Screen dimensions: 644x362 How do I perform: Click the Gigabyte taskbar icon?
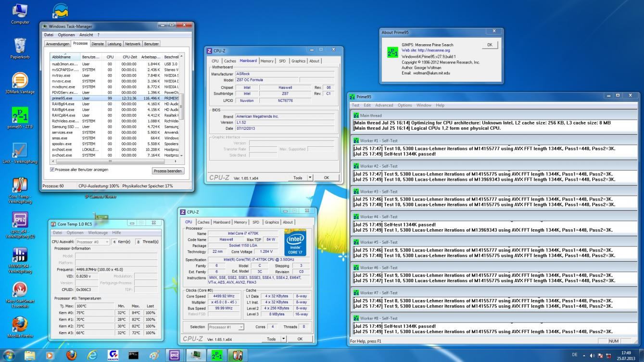coord(114,355)
